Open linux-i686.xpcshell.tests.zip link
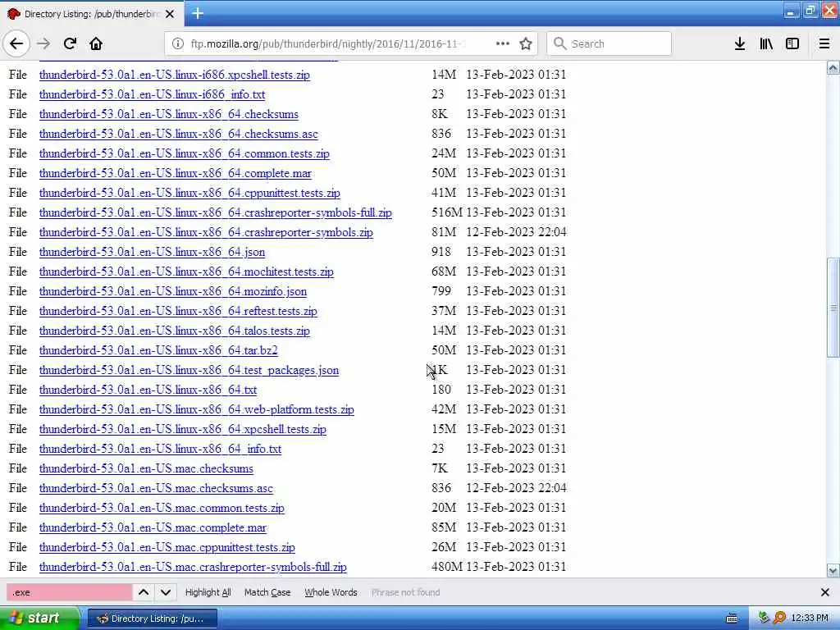The height and width of the screenshot is (630, 840). [x=174, y=75]
